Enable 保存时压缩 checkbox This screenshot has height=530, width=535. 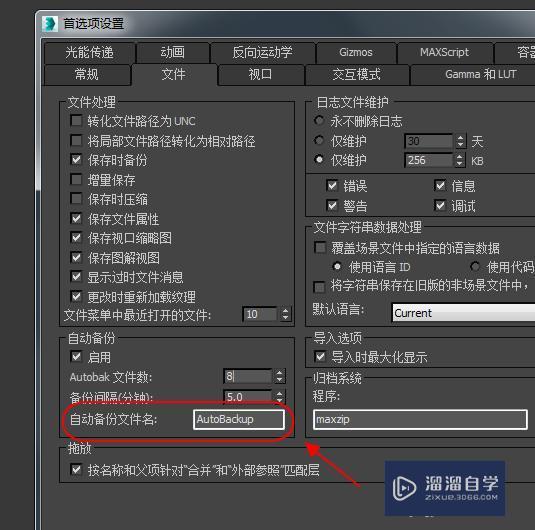(x=76, y=199)
